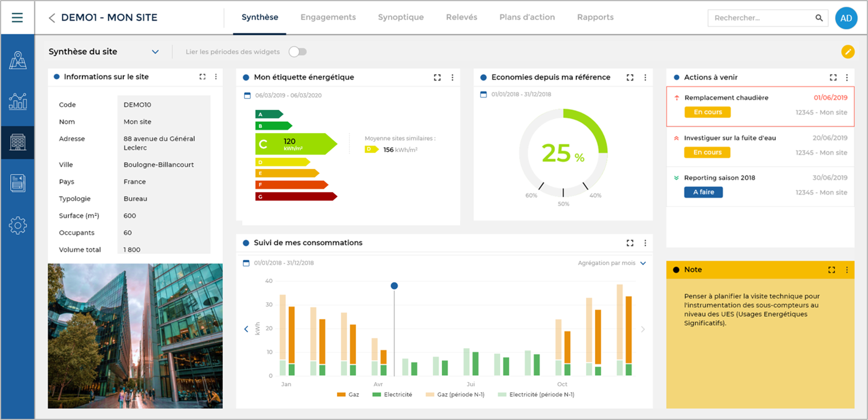The height and width of the screenshot is (420, 868).
Task: Select the Synthèse tab
Action: pyautogui.click(x=259, y=17)
